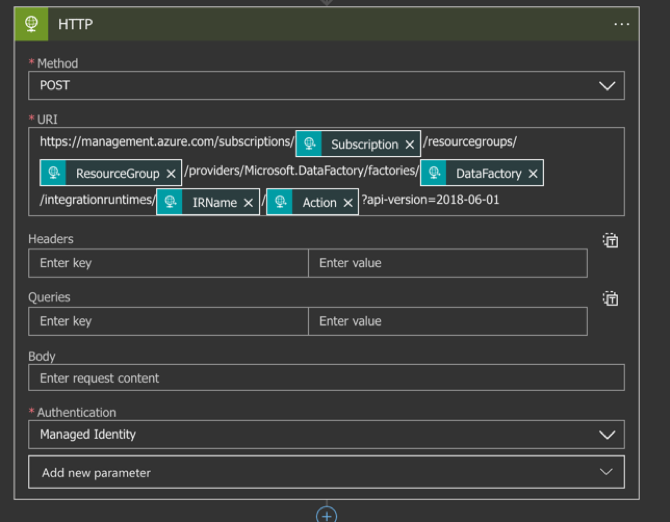Remove the DataFactory token from URI

(x=533, y=174)
